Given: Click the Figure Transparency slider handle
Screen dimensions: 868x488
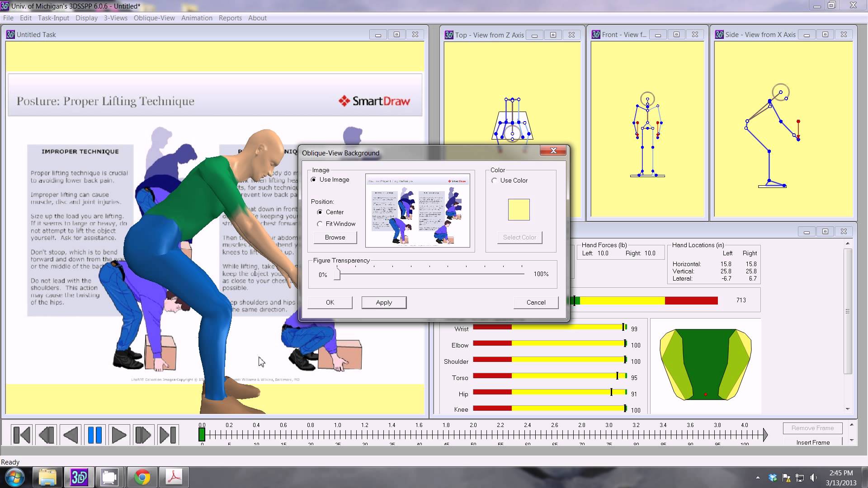Looking at the screenshot, I should [x=337, y=273].
